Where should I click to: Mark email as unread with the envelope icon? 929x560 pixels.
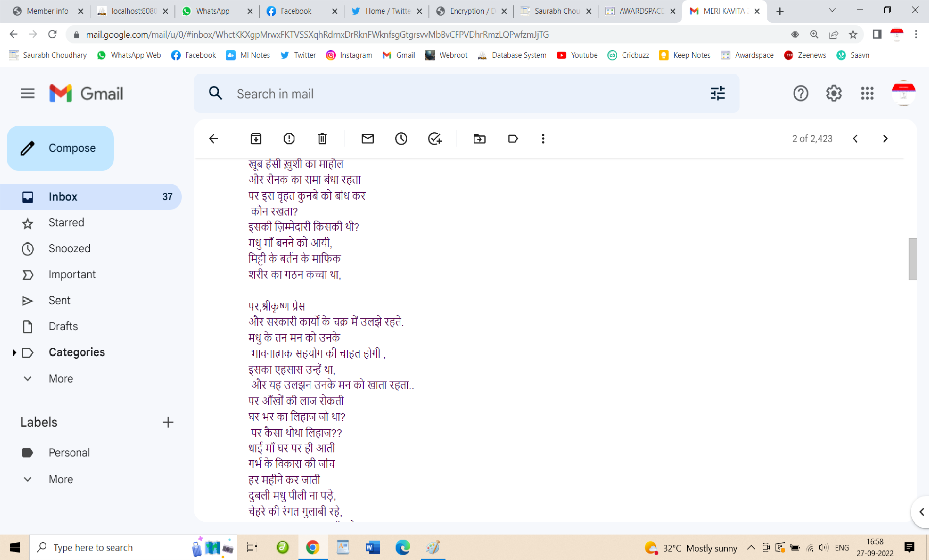pyautogui.click(x=368, y=139)
